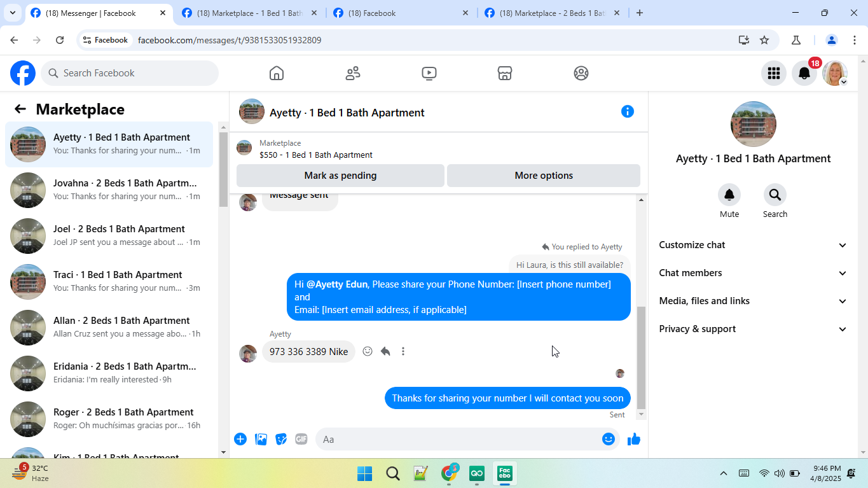Open the account profile picture menu

(x=835, y=73)
